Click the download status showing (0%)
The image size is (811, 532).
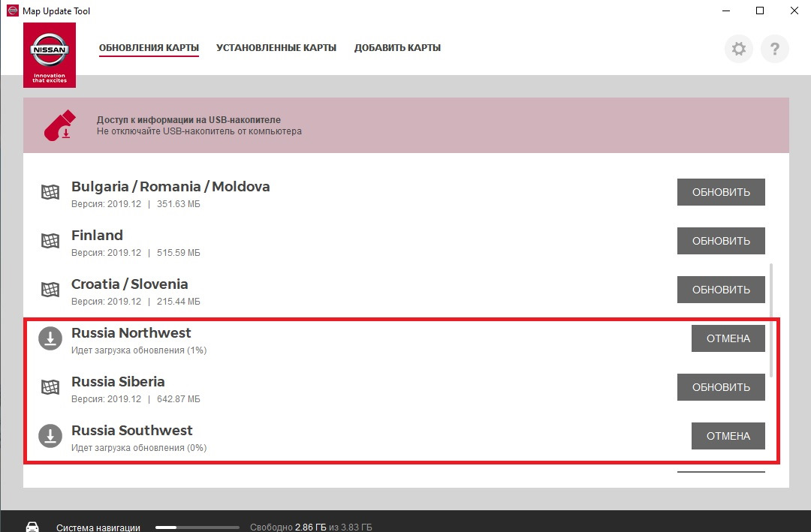pos(139,448)
